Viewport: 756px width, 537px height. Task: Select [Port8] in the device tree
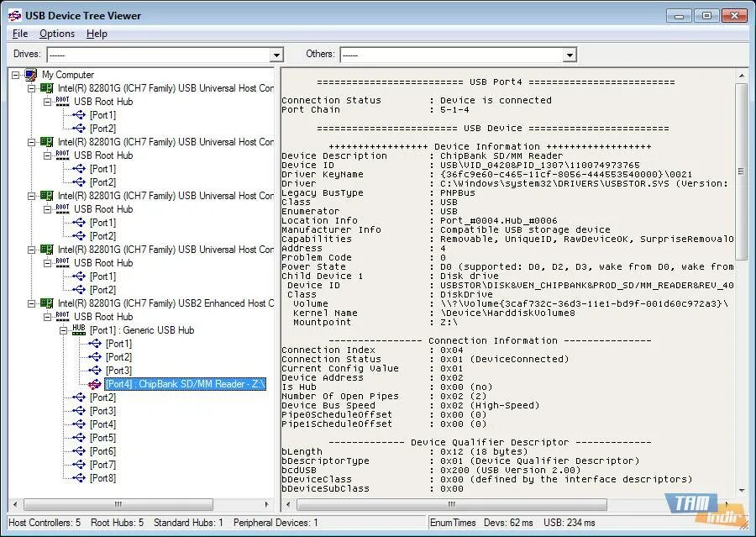102,478
